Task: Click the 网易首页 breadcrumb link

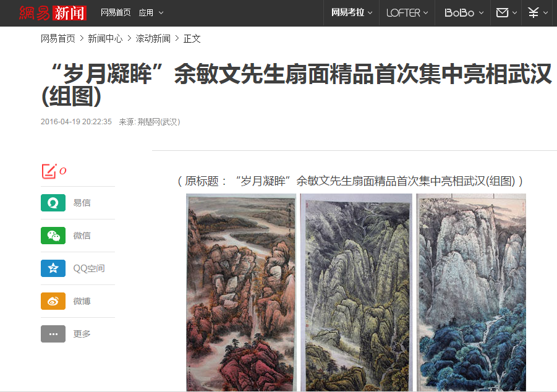Action: [x=58, y=38]
